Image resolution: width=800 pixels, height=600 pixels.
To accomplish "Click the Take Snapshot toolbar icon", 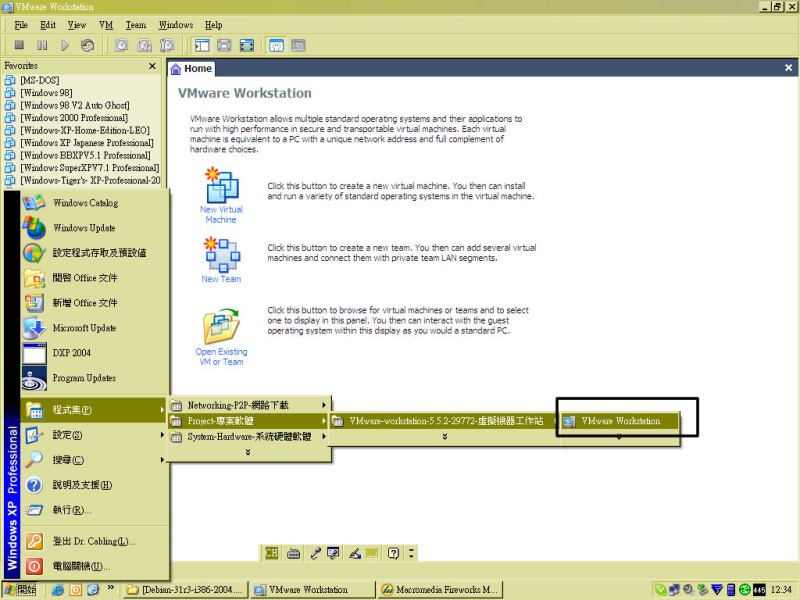I will pos(121,45).
